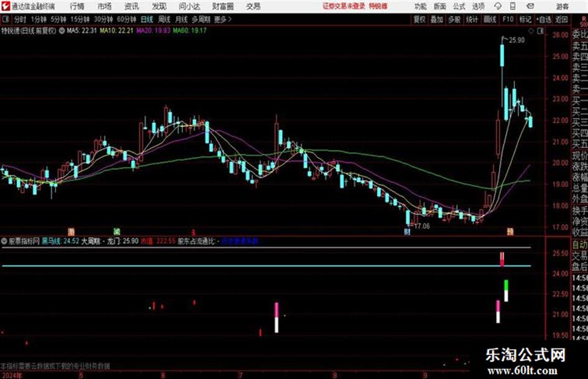Click the 龙门: 25.90 indicator value
Screen dimensions: 588x379
(123, 241)
